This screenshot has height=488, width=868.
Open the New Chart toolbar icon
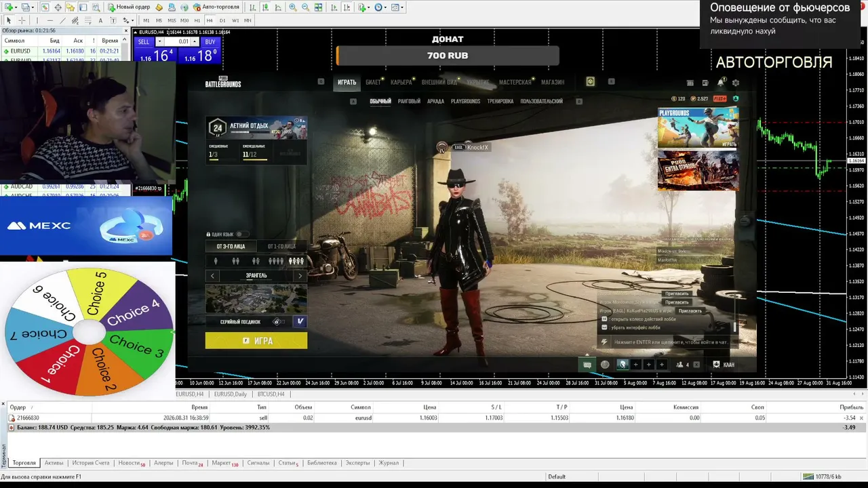pyautogui.click(x=9, y=7)
